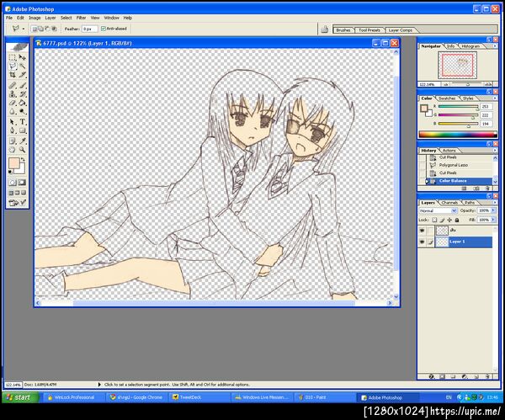Image resolution: width=505 pixels, height=420 pixels.
Task: Click the foreground color swatch in toolbox
Action: pos(13,163)
